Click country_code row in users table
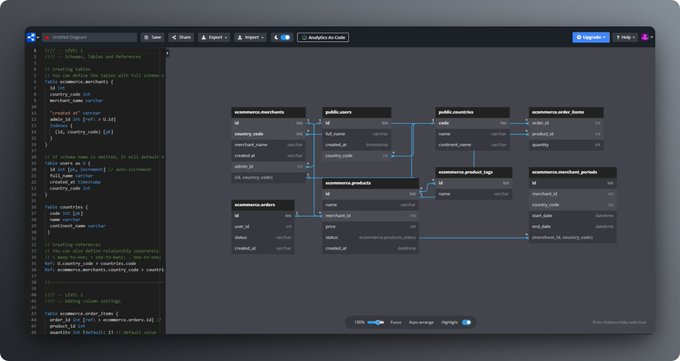Image resolution: width=680 pixels, height=361 pixels. point(356,156)
